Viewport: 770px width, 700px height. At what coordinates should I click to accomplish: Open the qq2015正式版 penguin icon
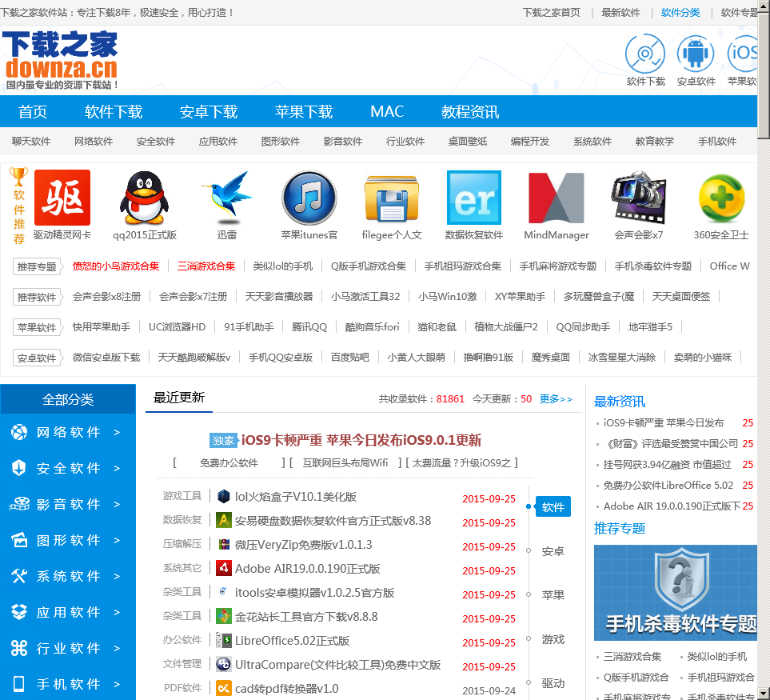(145, 198)
